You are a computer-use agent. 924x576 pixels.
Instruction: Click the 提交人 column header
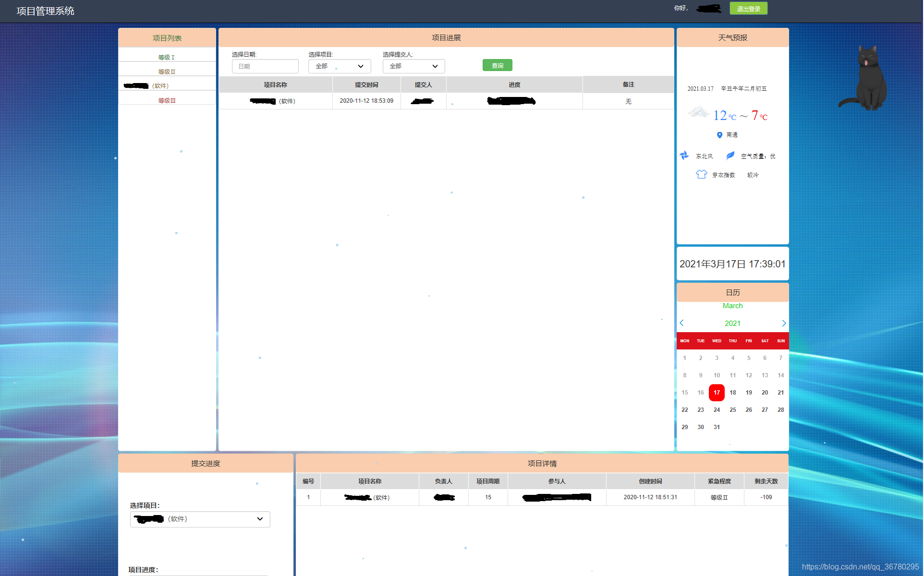click(424, 85)
